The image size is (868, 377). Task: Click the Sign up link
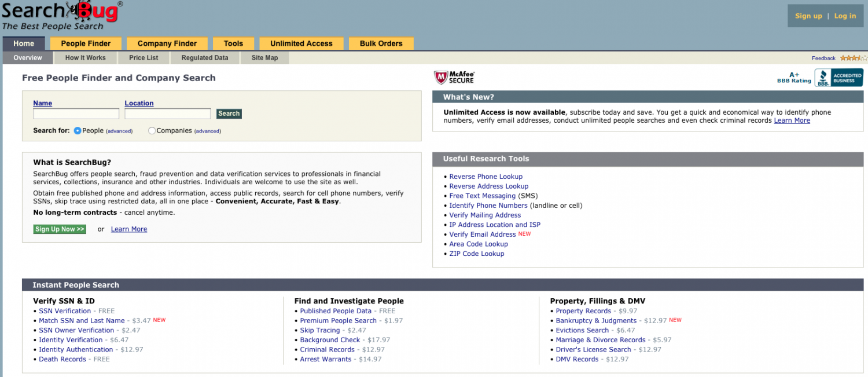click(808, 16)
